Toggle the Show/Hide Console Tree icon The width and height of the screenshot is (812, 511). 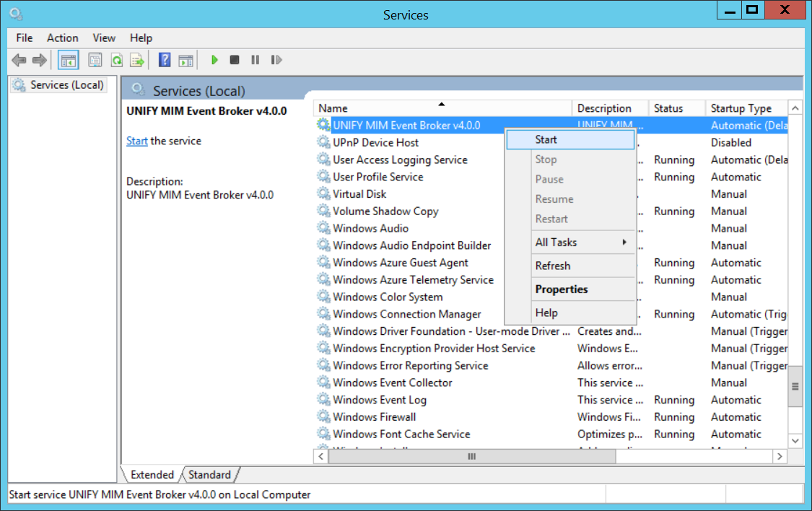pos(69,60)
